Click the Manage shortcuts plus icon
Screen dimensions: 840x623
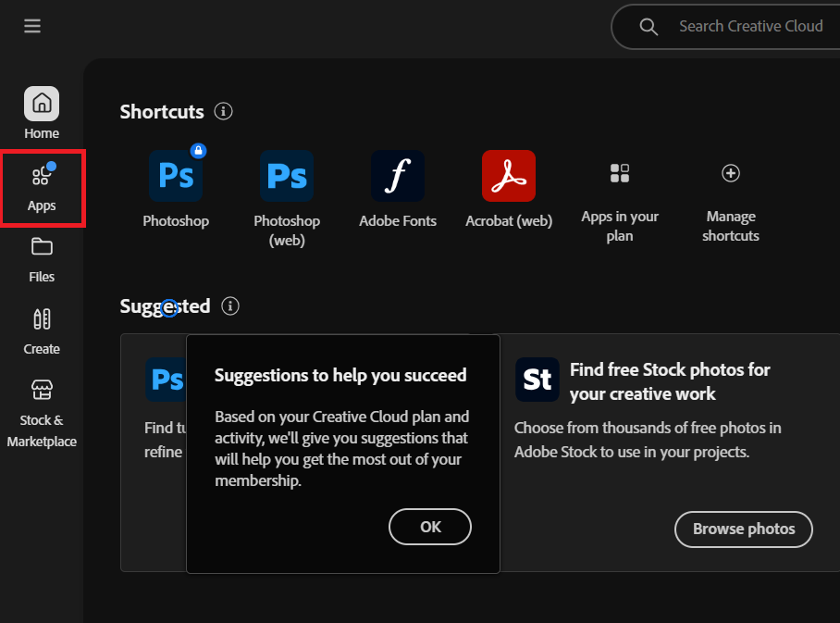tap(731, 173)
